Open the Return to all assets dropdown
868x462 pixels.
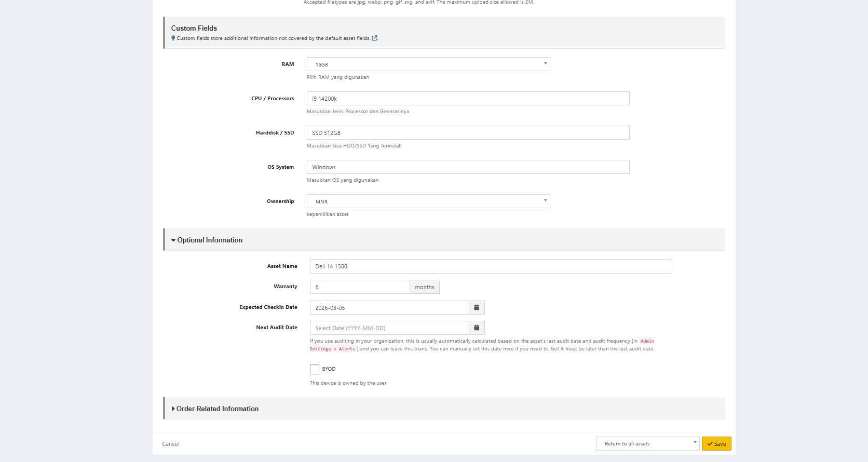coord(647,443)
